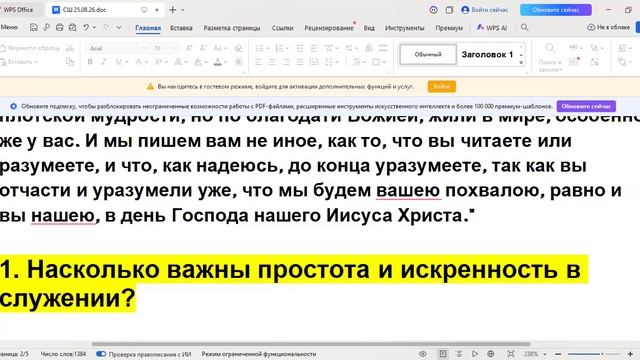640x360 pixels.
Task: Click the blue Обновите сейчас button in title bar
Action: pos(556,10)
